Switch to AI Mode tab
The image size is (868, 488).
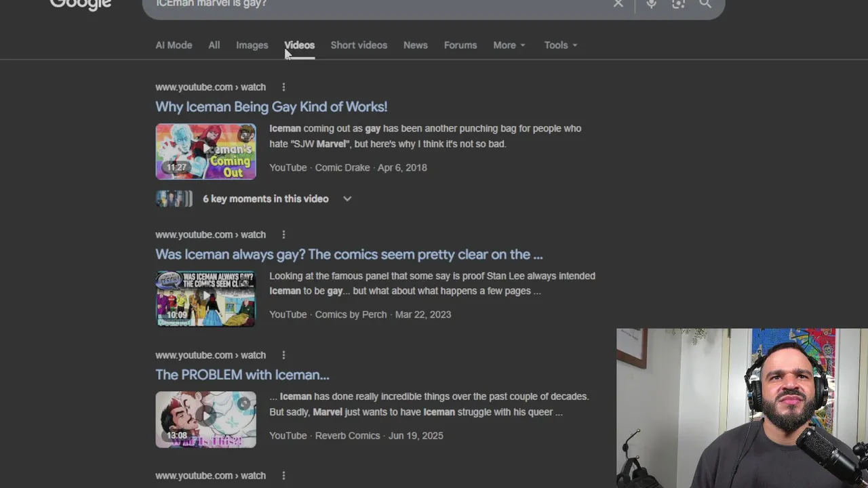(x=174, y=45)
